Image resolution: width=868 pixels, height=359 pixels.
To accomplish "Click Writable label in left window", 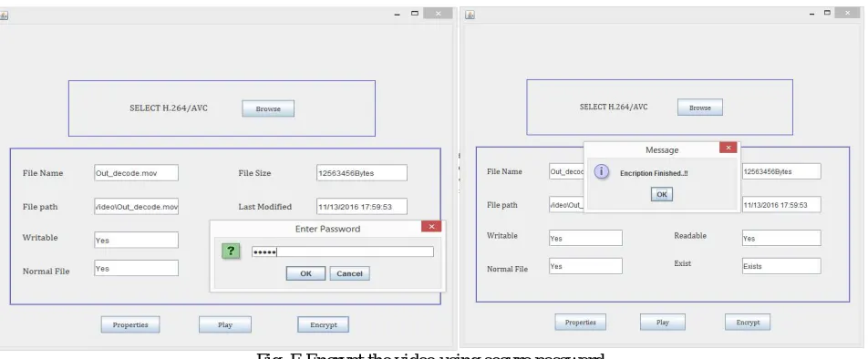I will pos(40,237).
